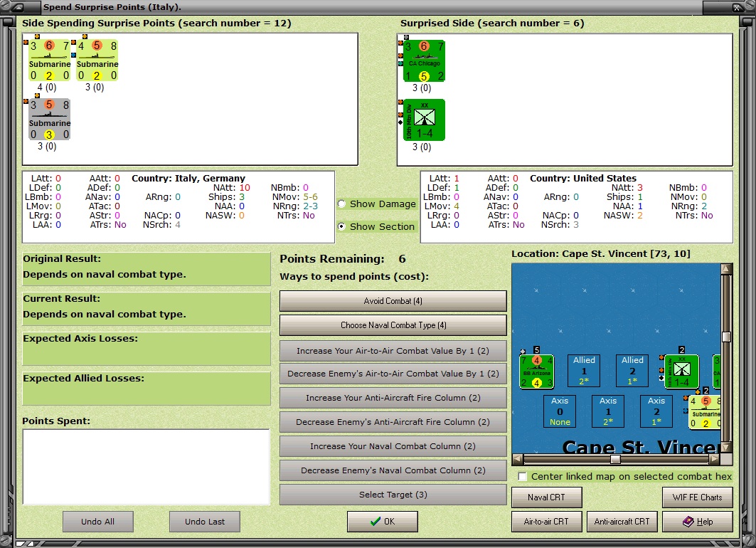Open the Air-to-air CRT chart
The width and height of the screenshot is (756, 548).
tap(547, 522)
